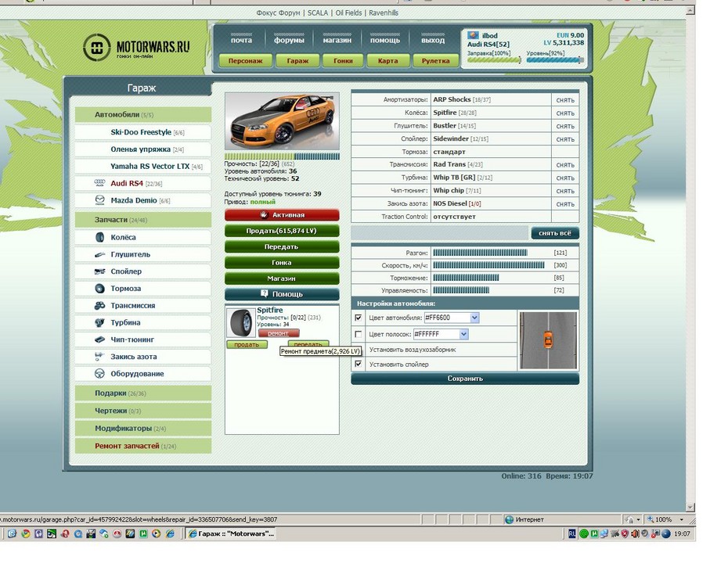Open the Карта tab
The image size is (728, 582).
387,61
